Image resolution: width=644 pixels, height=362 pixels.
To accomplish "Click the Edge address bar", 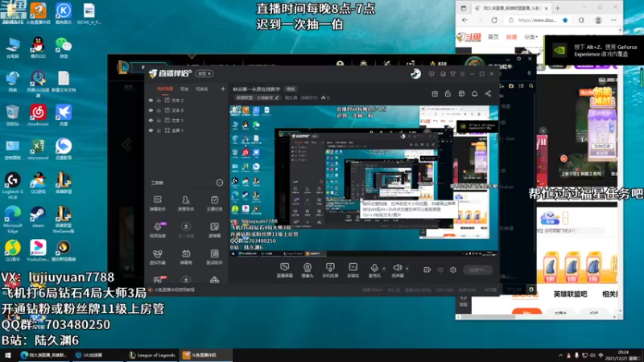I will coord(537,20).
